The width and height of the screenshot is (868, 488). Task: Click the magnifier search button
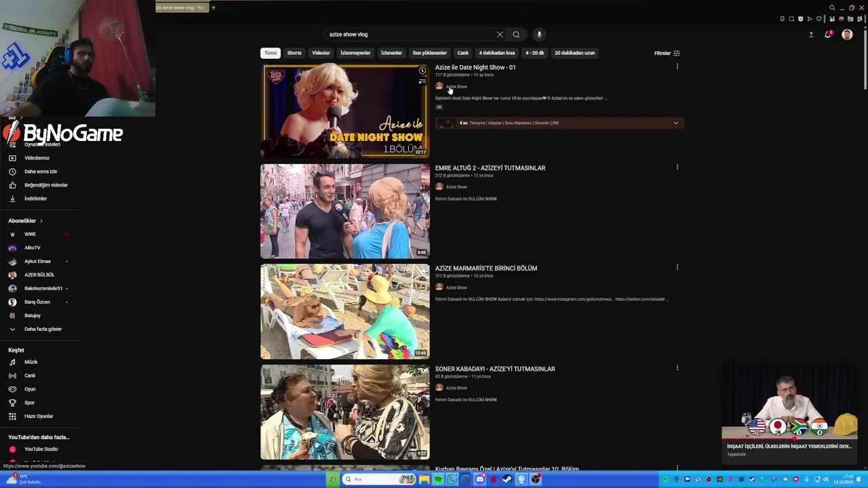[516, 35]
